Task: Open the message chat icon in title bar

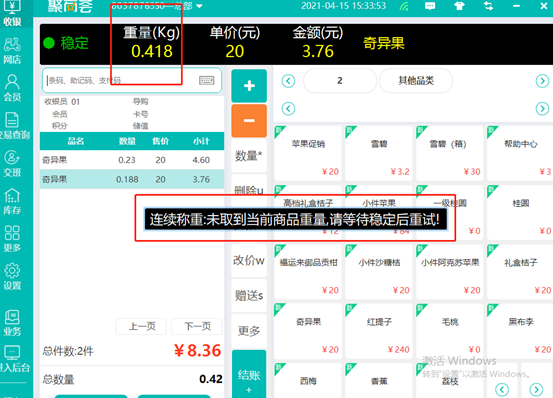Action: (x=430, y=6)
